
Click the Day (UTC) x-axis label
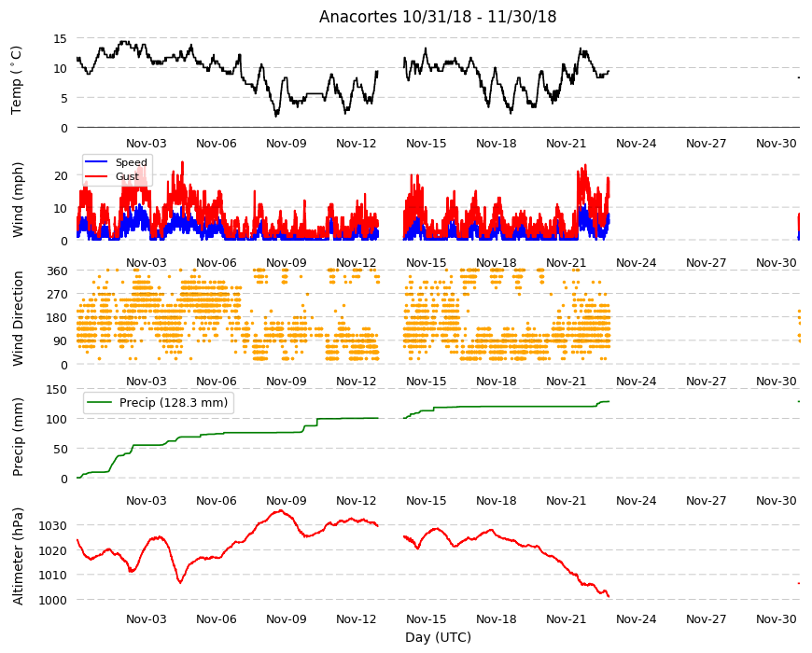coord(438,637)
